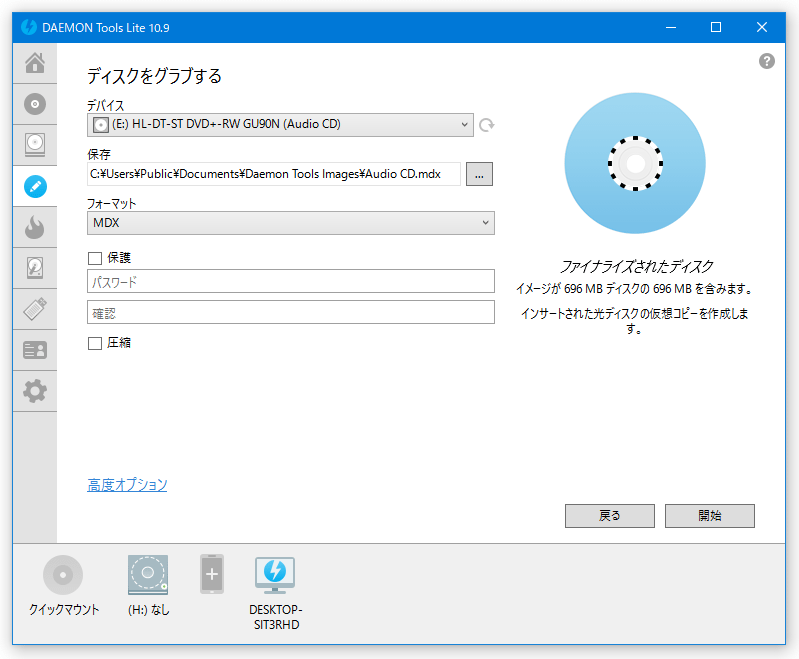The image size is (799, 659).
Task: Click the save path text field
Action: (274, 174)
